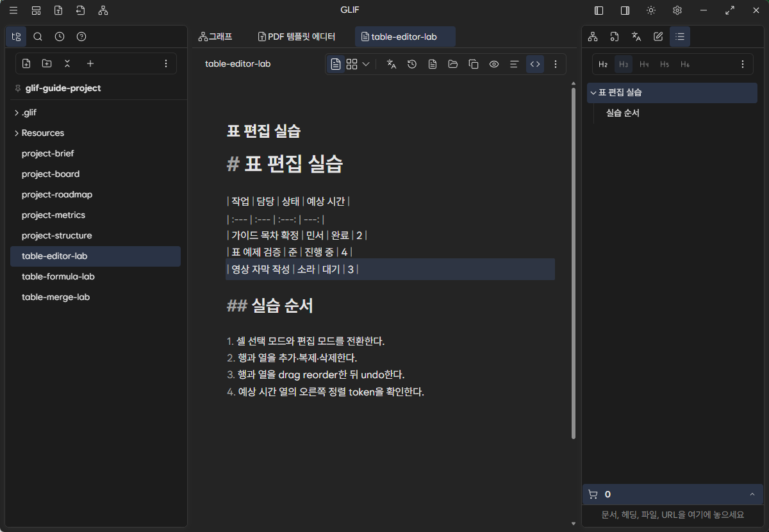Click the copy icon in document toolbar

pyautogui.click(x=474, y=64)
